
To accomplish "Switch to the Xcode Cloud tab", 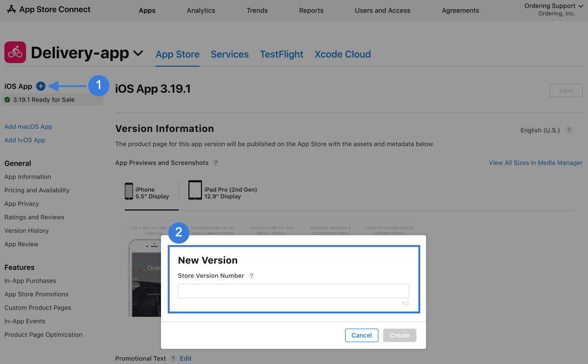I will tap(343, 54).
